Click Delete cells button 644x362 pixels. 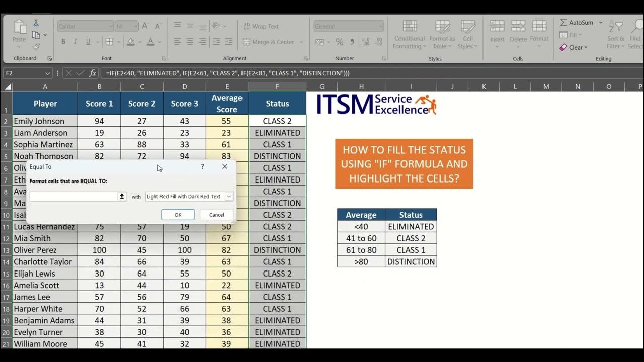click(518, 34)
